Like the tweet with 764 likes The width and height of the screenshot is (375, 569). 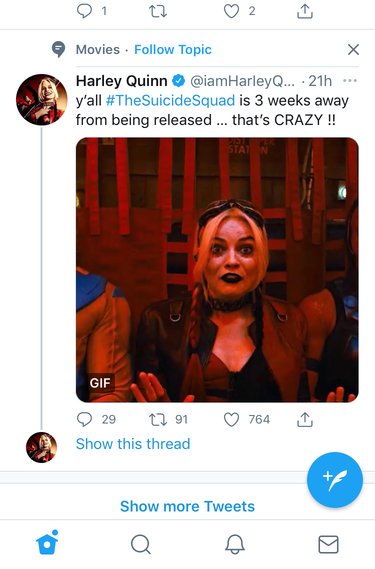[231, 419]
